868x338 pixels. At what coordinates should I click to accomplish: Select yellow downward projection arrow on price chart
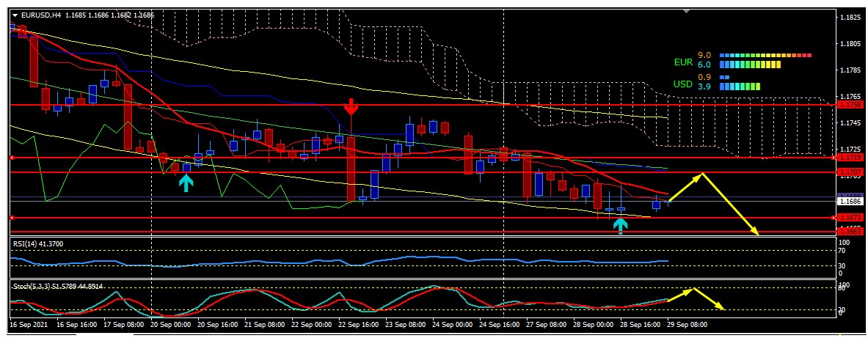pos(730,205)
